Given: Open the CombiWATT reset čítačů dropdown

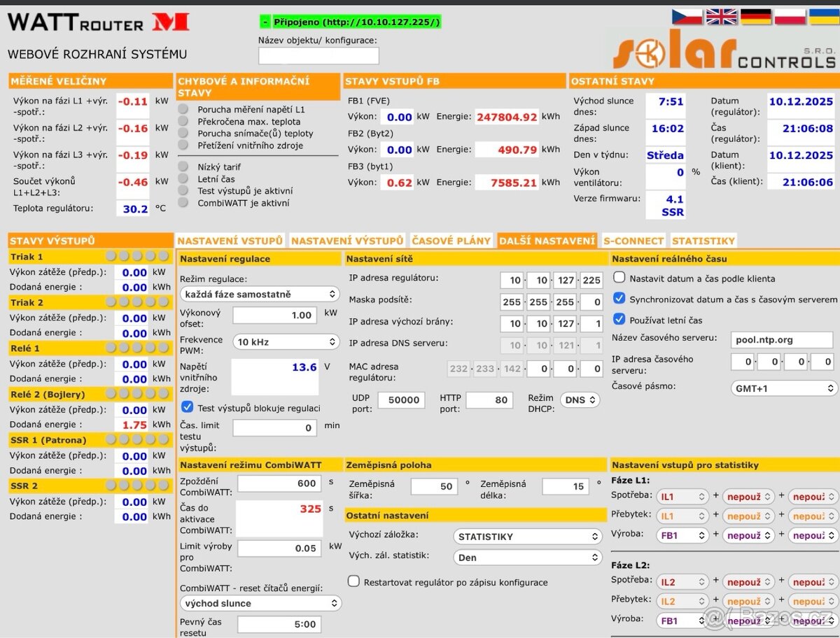Looking at the screenshot, I should (x=260, y=602).
